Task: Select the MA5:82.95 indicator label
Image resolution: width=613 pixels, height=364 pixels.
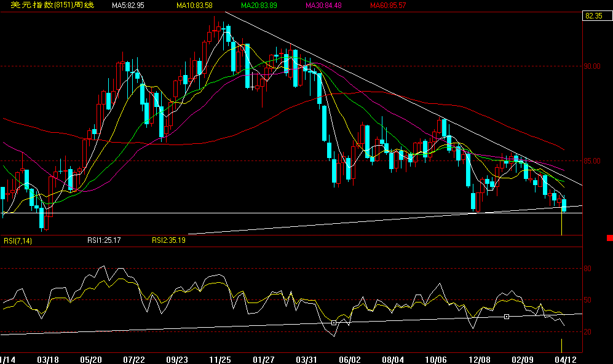Action: point(128,6)
